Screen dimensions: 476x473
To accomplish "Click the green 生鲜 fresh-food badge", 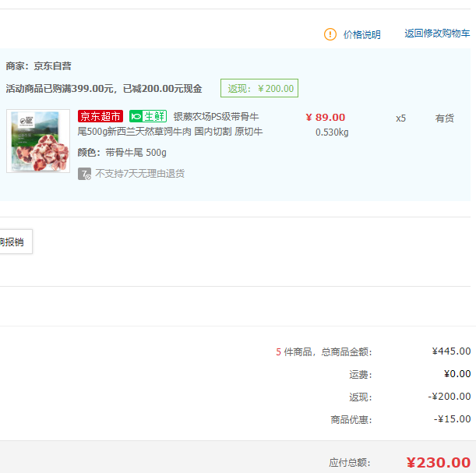I will (148, 116).
